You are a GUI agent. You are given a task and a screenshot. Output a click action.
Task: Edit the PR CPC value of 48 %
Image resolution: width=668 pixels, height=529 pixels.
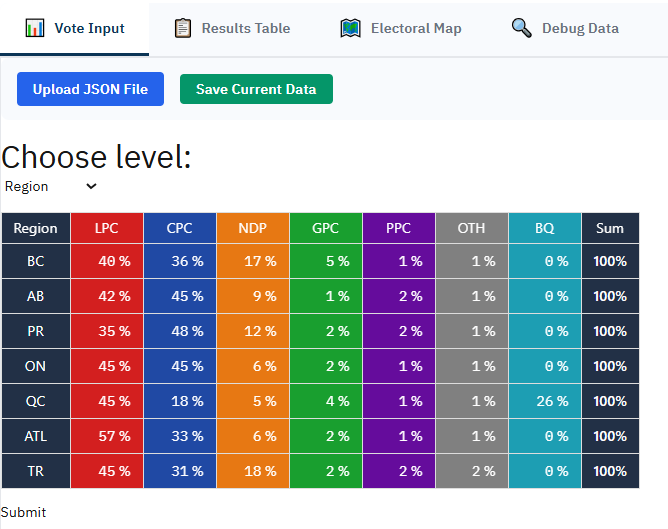pos(180,331)
